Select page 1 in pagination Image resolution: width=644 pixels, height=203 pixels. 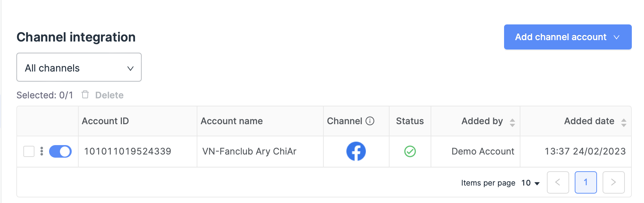[x=586, y=182]
